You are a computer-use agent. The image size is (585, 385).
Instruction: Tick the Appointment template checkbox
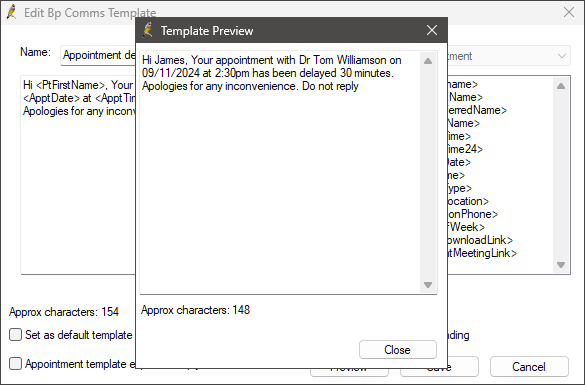[15, 363]
